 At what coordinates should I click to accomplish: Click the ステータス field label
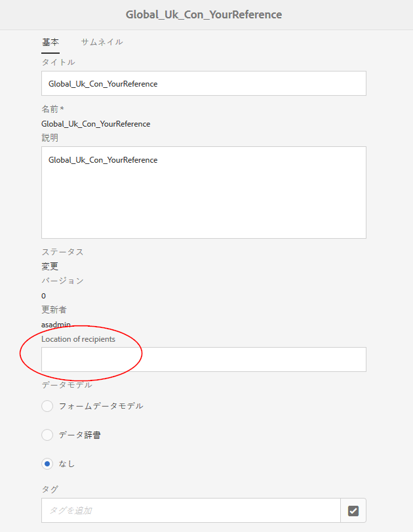click(58, 251)
